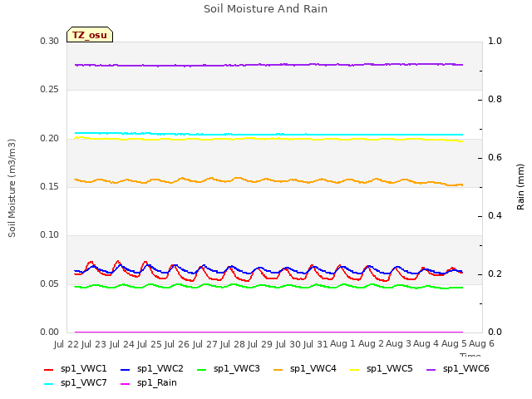Toggle the sp1_VWC2 legend entry
Screen dimensions: 532x399
(x=152, y=369)
